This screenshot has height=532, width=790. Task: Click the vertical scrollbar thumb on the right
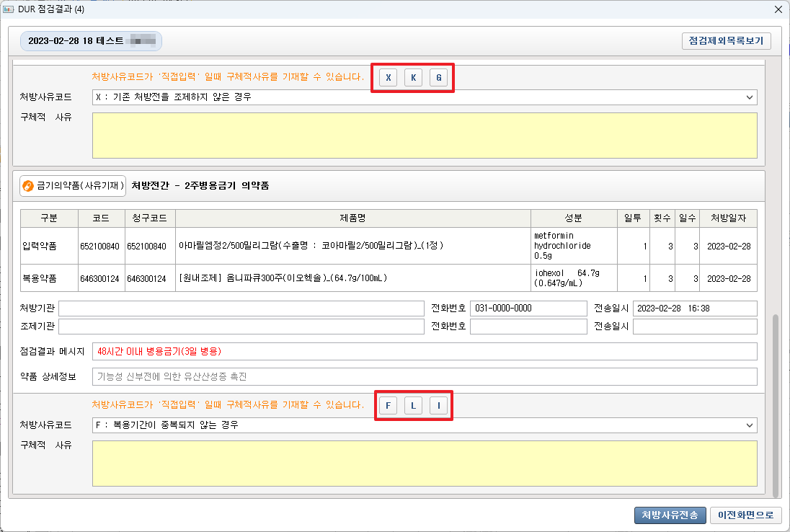[x=776, y=404]
